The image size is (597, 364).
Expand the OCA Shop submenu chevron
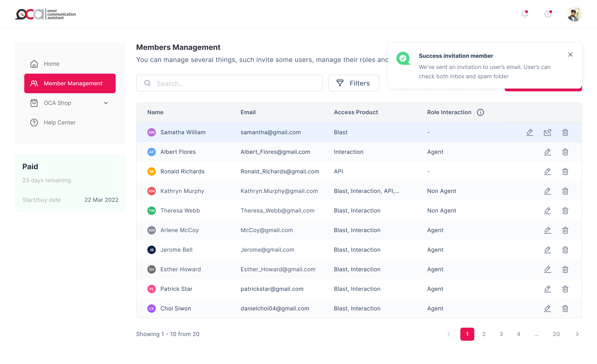click(106, 103)
